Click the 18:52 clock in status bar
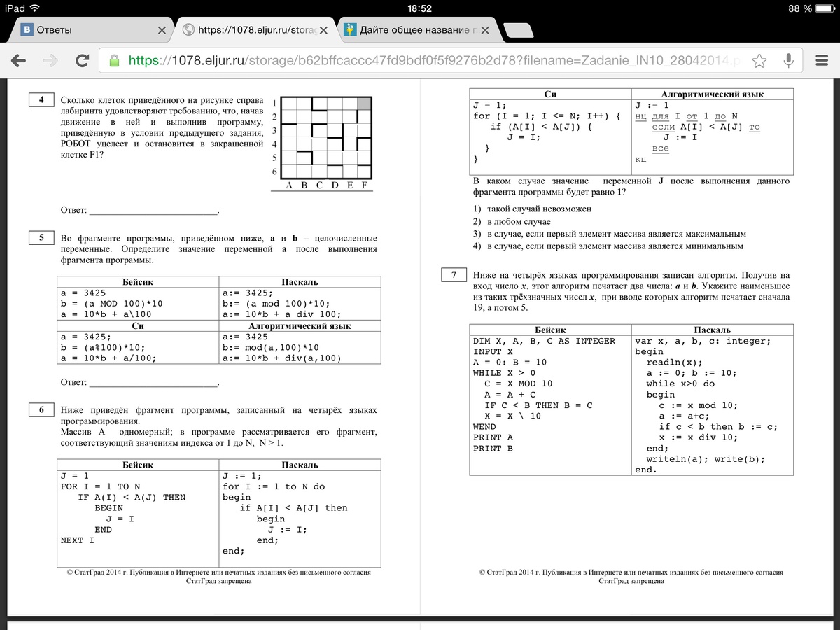Image resolution: width=840 pixels, height=630 pixels. click(x=419, y=8)
